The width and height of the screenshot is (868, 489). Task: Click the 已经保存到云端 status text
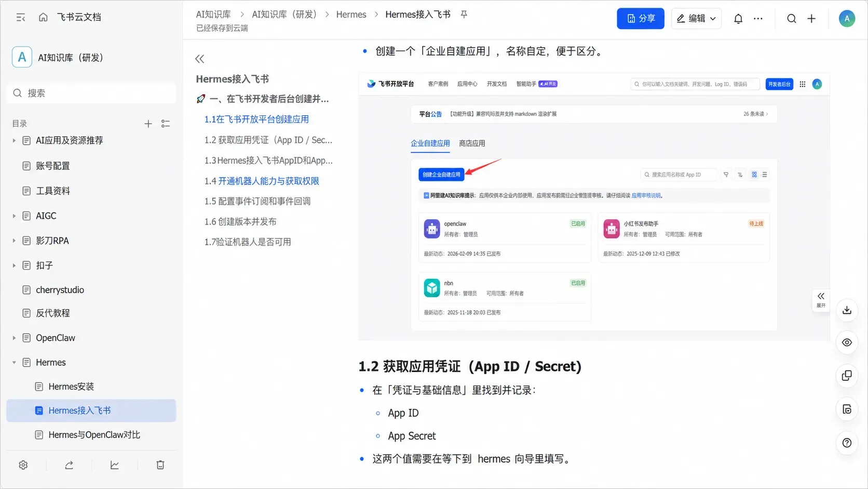[222, 28]
